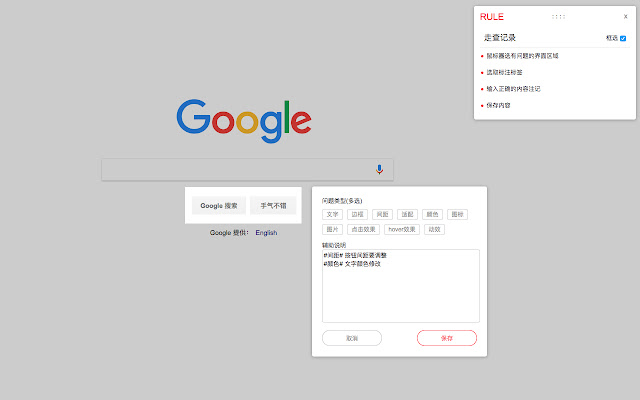Click the rule item 选取标注标签
Screen dimensions: 640x400
[x=504, y=72]
